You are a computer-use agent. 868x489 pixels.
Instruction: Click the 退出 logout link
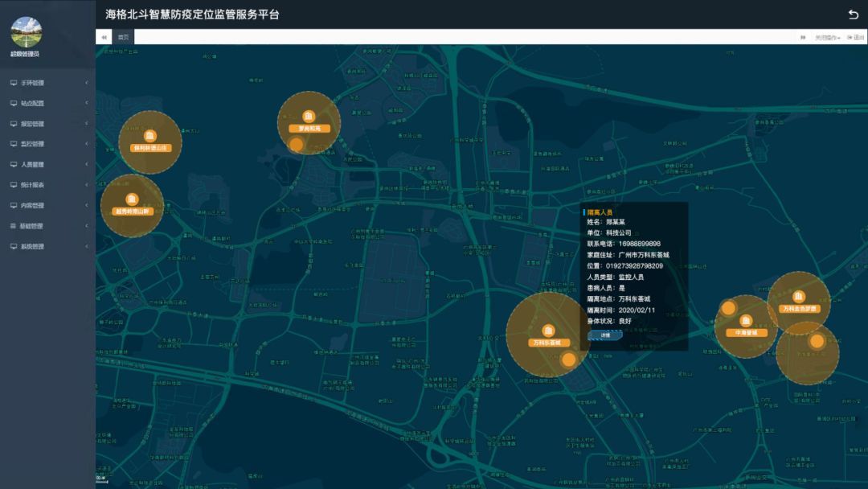pyautogui.click(x=855, y=37)
